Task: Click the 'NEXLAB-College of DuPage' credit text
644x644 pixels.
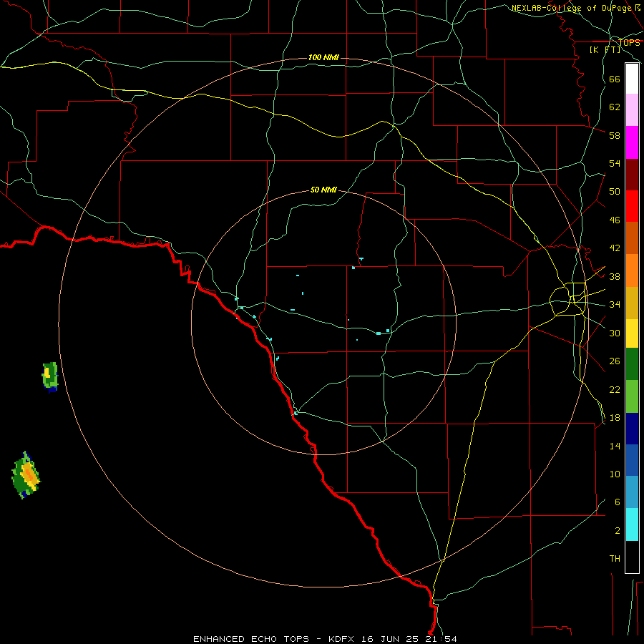Action: (x=572, y=8)
